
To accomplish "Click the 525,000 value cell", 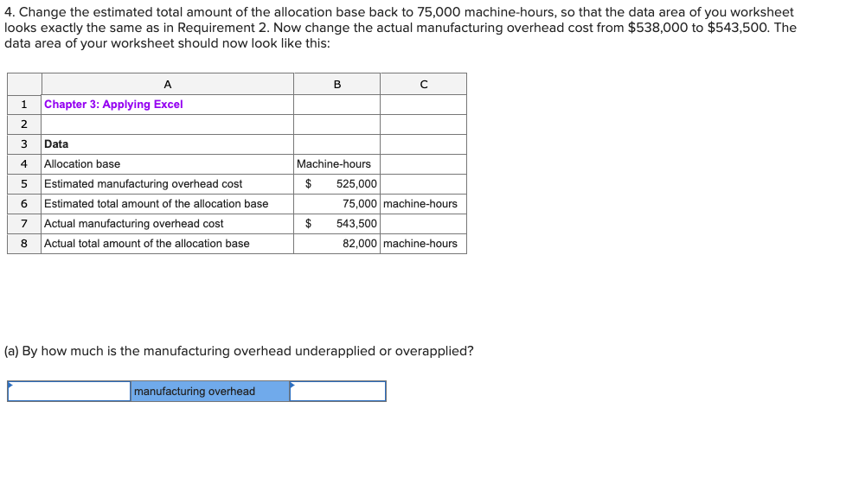I will (337, 184).
